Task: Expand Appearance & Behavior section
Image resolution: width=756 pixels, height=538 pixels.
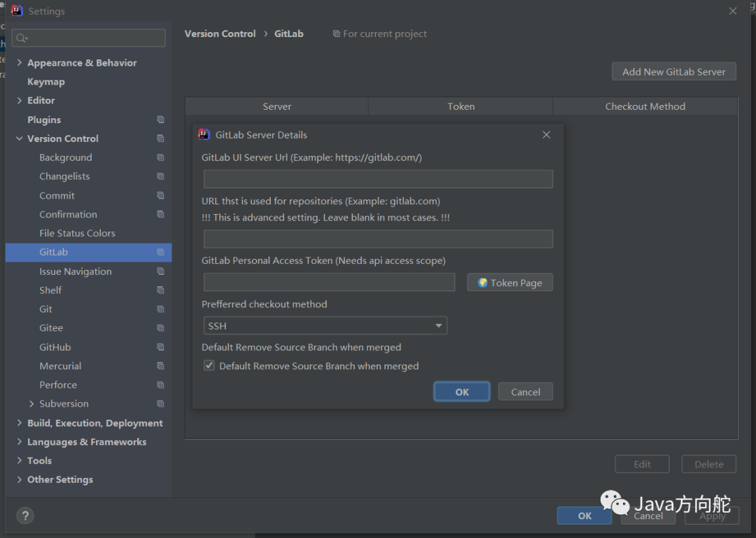Action: coord(20,63)
